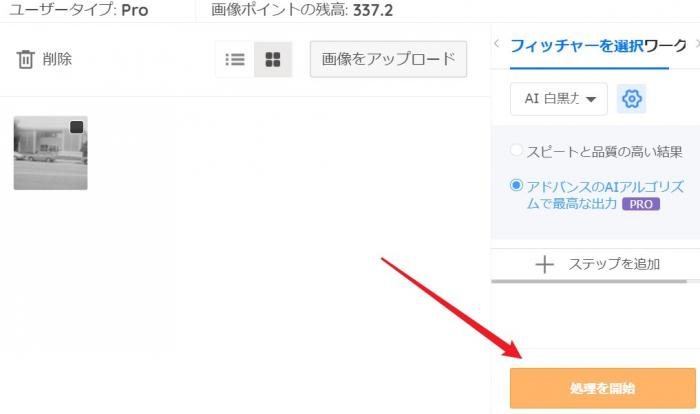The width and height of the screenshot is (700, 414).
Task: Click the horizontal scrollbar under step list
Action: pos(589,282)
